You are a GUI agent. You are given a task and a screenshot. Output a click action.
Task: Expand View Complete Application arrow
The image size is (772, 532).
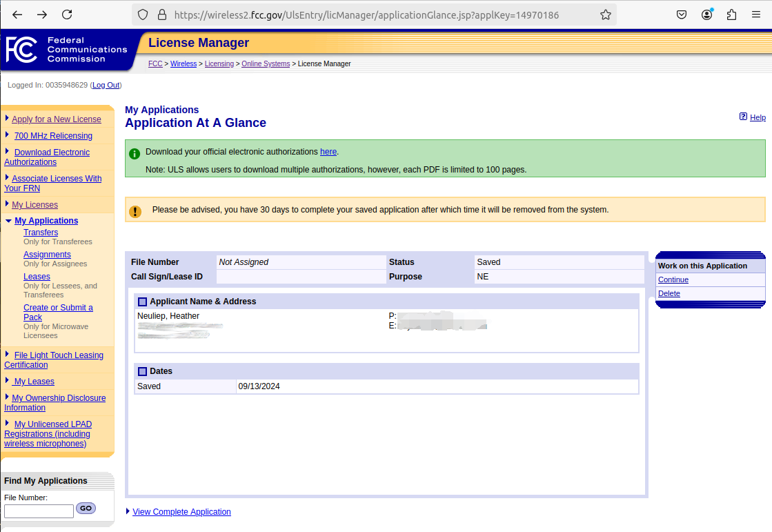(x=128, y=511)
